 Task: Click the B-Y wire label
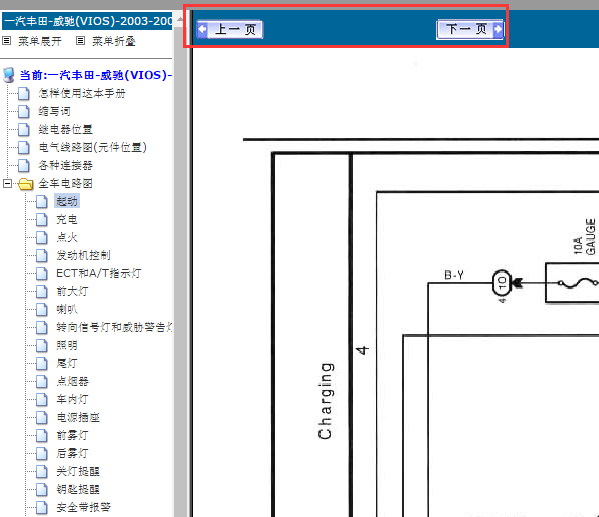454,275
